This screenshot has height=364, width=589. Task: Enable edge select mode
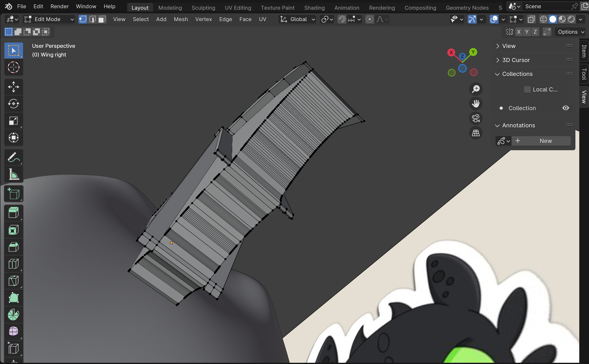tap(93, 19)
